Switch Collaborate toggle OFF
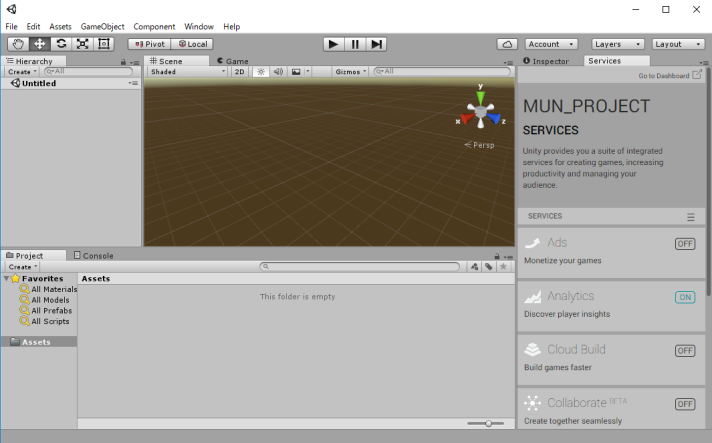Viewport: 712px width, 443px height. [x=685, y=404]
